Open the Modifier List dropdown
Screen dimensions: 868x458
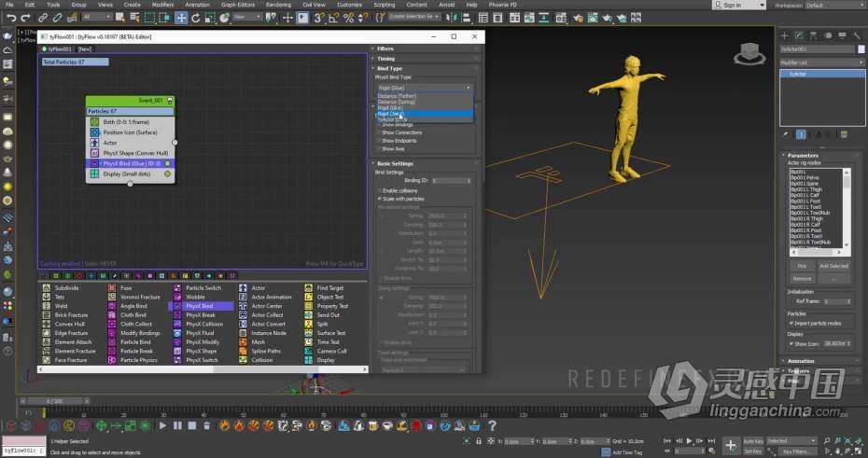point(822,62)
